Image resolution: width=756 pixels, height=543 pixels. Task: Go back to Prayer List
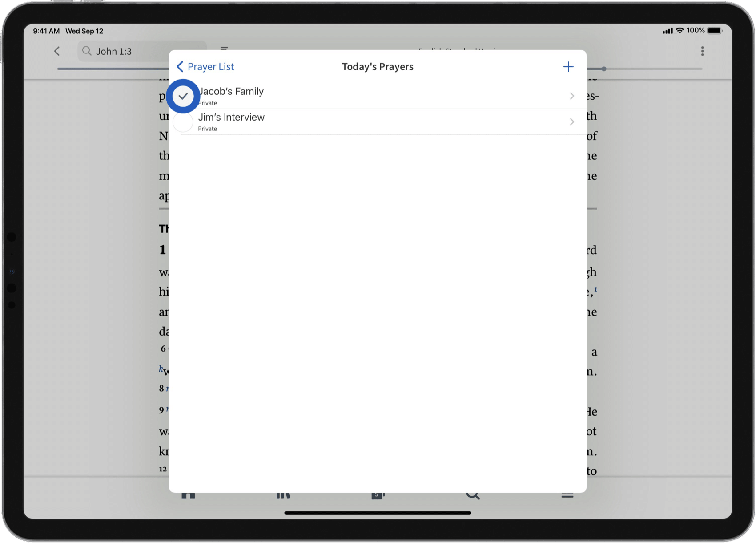coord(205,67)
